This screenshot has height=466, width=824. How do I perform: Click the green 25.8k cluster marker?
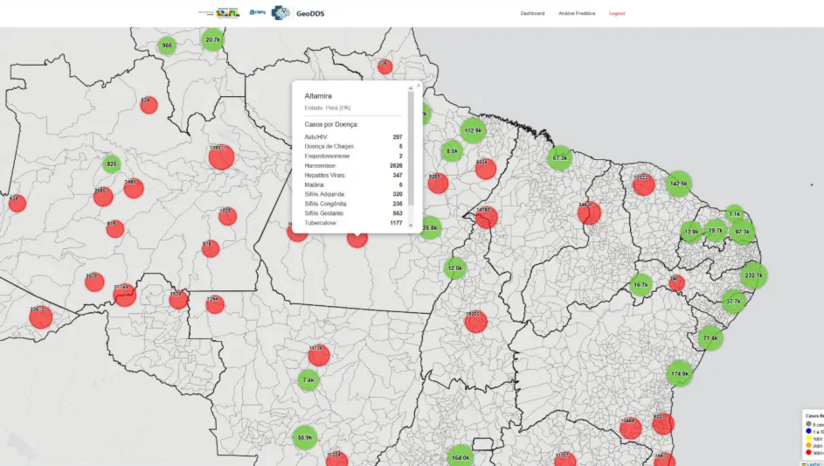pos(430,227)
